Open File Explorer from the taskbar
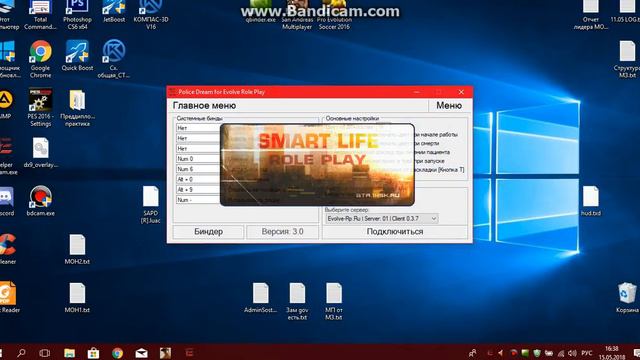Viewport: 640px width, 360px height. (x=69, y=353)
